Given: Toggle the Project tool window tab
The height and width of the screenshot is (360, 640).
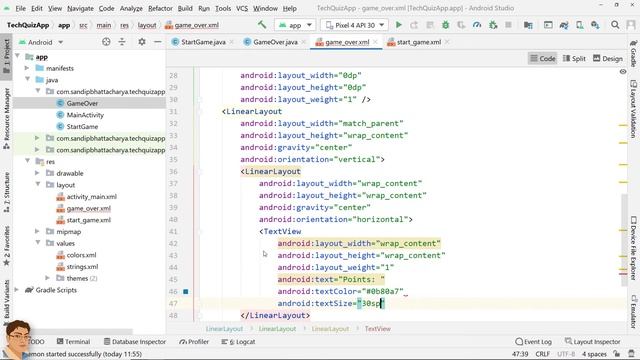Looking at the screenshot, I should pos(7,56).
